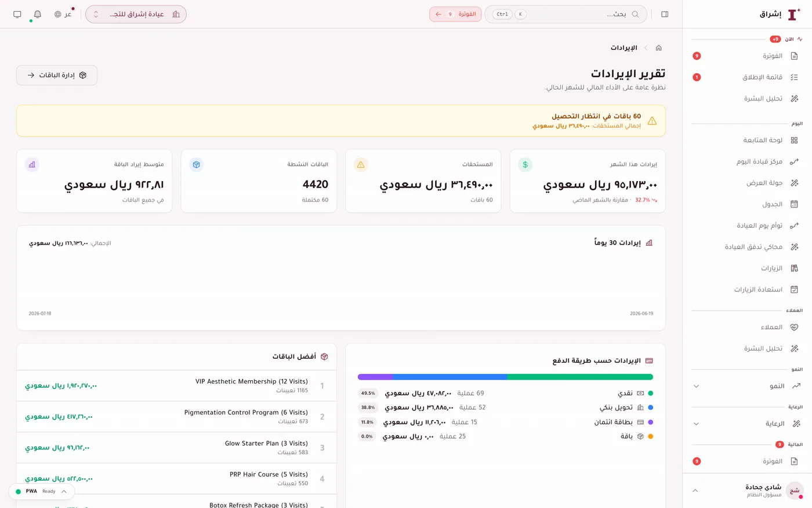812x508 pixels.
Task: Expand the النمو sidebar group
Action: pyautogui.click(x=696, y=386)
